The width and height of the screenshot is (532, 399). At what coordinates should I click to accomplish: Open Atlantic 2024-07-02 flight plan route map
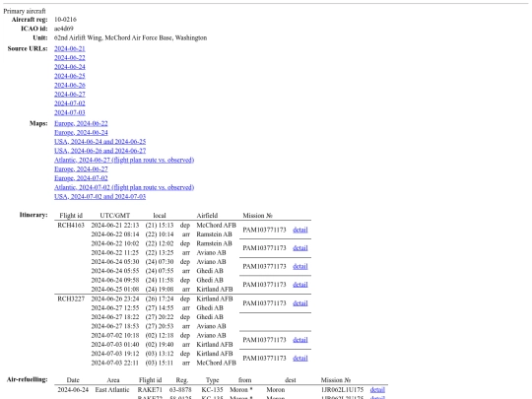pos(124,187)
